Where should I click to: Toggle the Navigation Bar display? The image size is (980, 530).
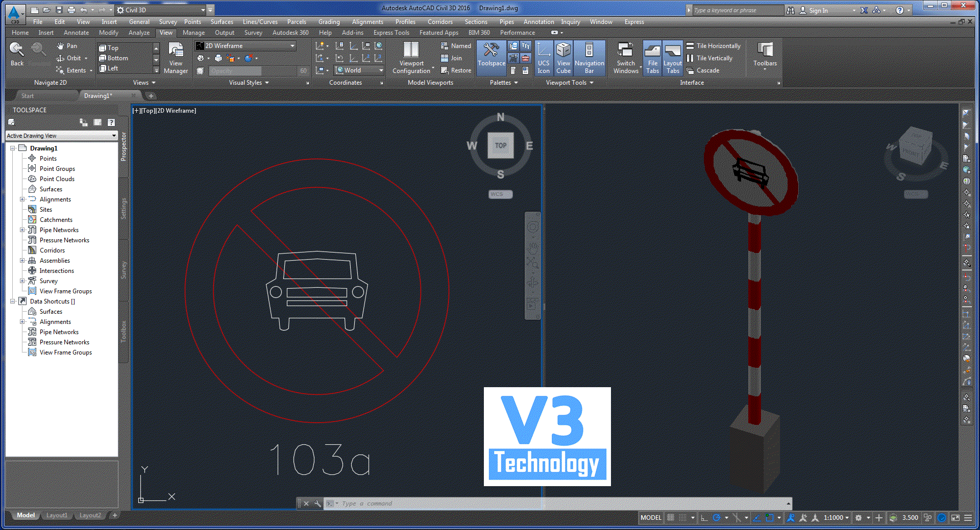point(589,58)
